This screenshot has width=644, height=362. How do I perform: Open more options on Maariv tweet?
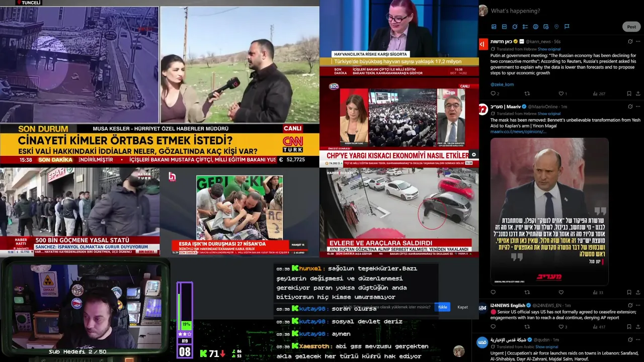click(638, 107)
